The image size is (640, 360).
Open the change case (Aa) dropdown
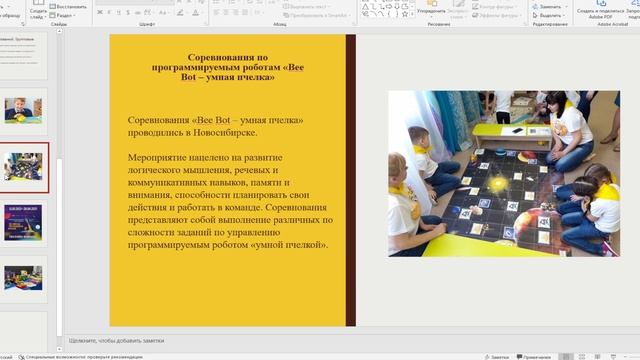pos(163,13)
